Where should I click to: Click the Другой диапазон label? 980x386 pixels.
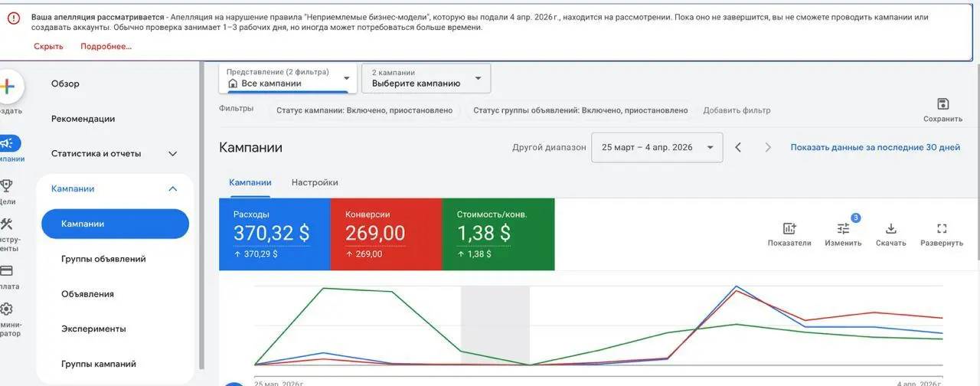point(549,147)
